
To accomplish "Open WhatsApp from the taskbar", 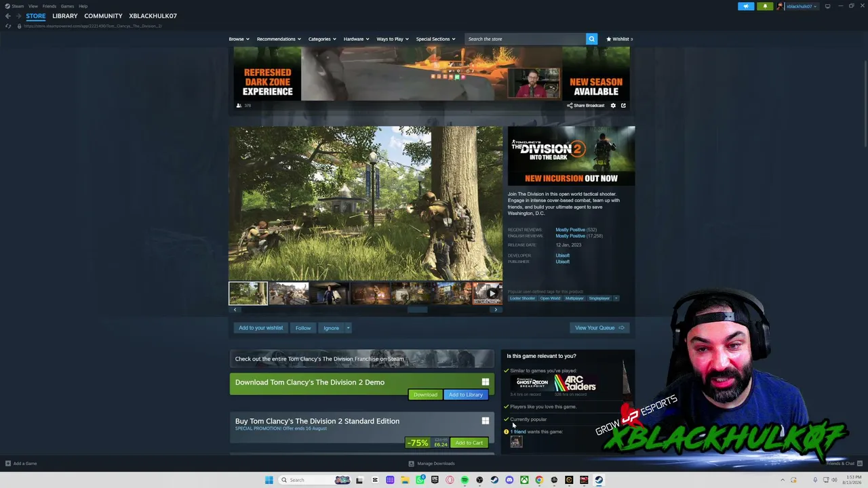I will point(420,480).
